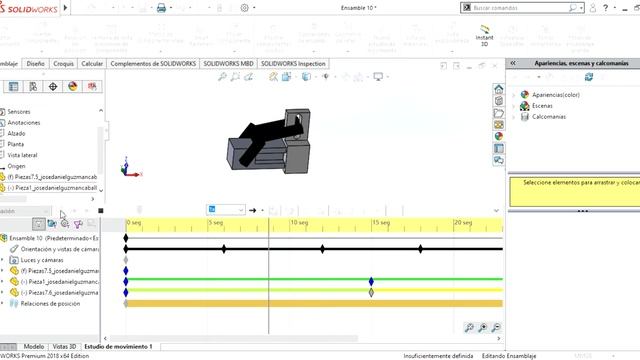Select Estudio de movimiento 1 tab
This screenshot has height=360, width=640.
tap(118, 347)
